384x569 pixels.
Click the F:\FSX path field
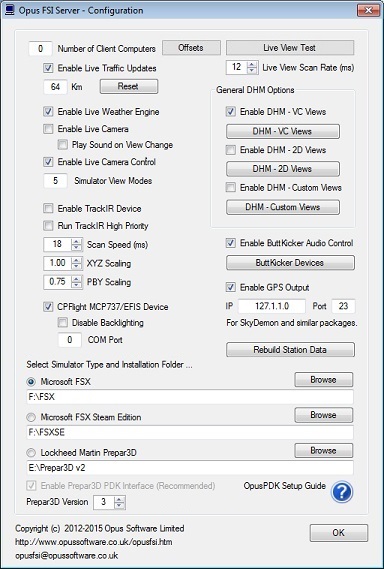[190, 397]
